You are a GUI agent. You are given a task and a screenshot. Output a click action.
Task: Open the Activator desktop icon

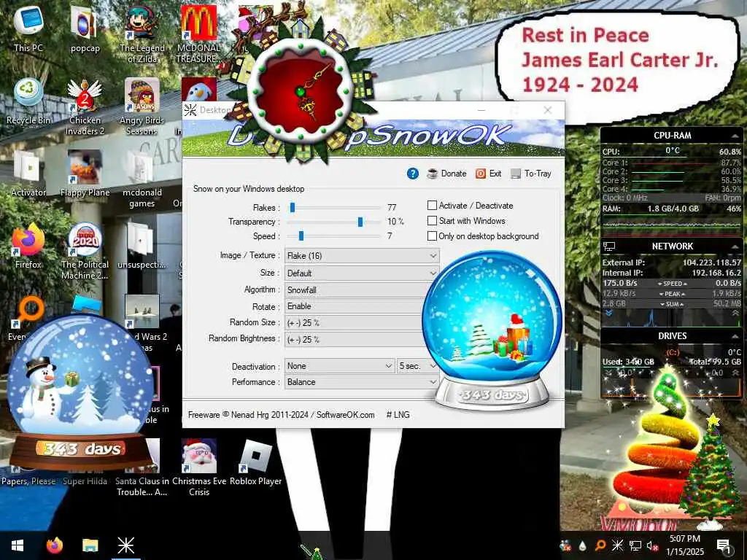pos(28,174)
